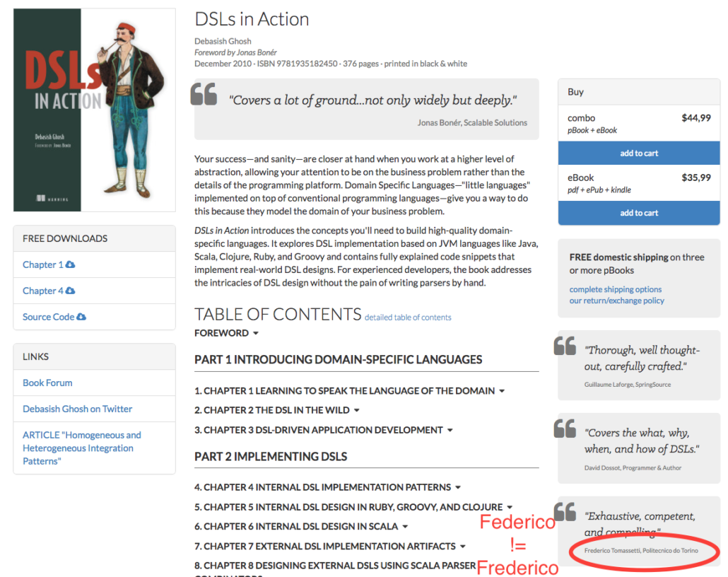Expand Chapter 7 External DSL Implementation Artifacts
The image size is (728, 577).
tap(462, 547)
